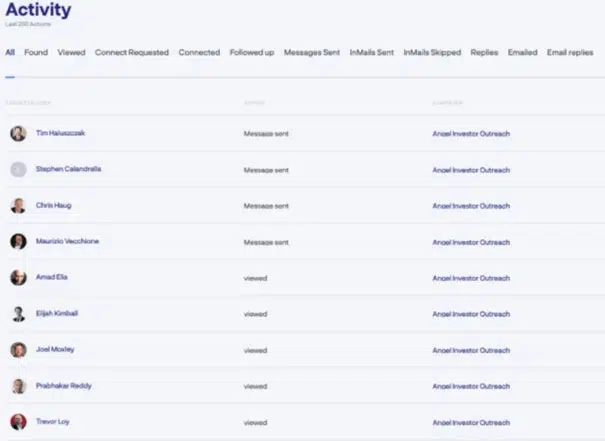The height and width of the screenshot is (441, 605).
Task: Switch to the Found tab
Action: [36, 52]
